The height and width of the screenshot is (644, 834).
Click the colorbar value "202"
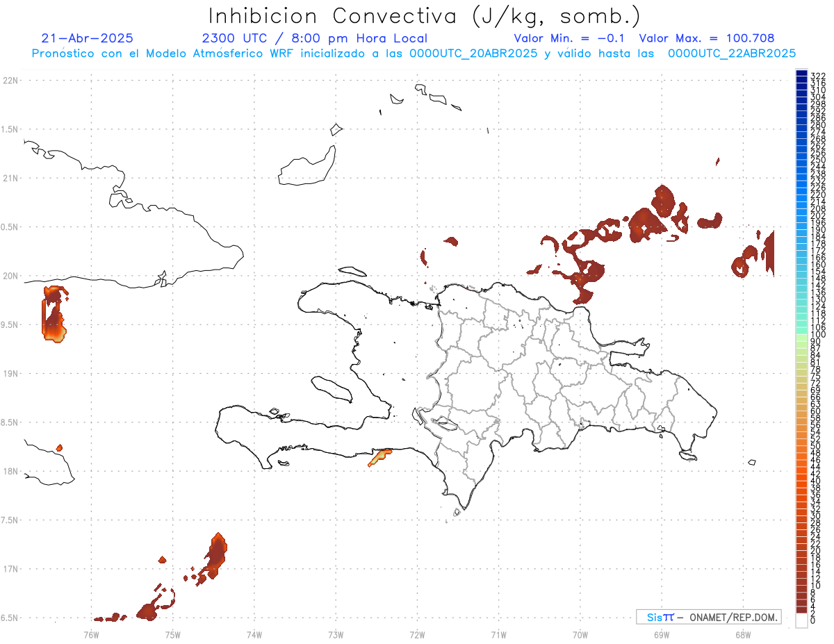click(x=817, y=215)
